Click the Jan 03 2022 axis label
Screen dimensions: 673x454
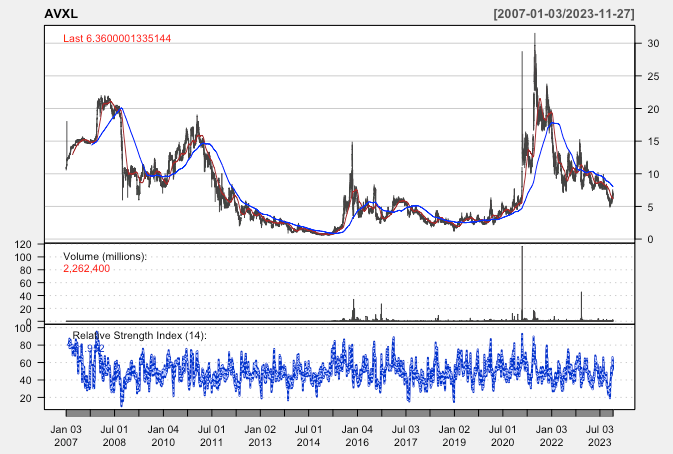pyautogui.click(x=551, y=434)
